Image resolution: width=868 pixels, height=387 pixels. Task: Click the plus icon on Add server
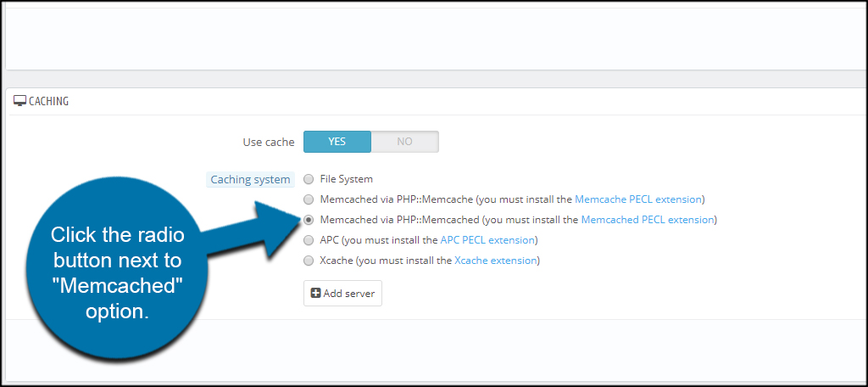315,294
